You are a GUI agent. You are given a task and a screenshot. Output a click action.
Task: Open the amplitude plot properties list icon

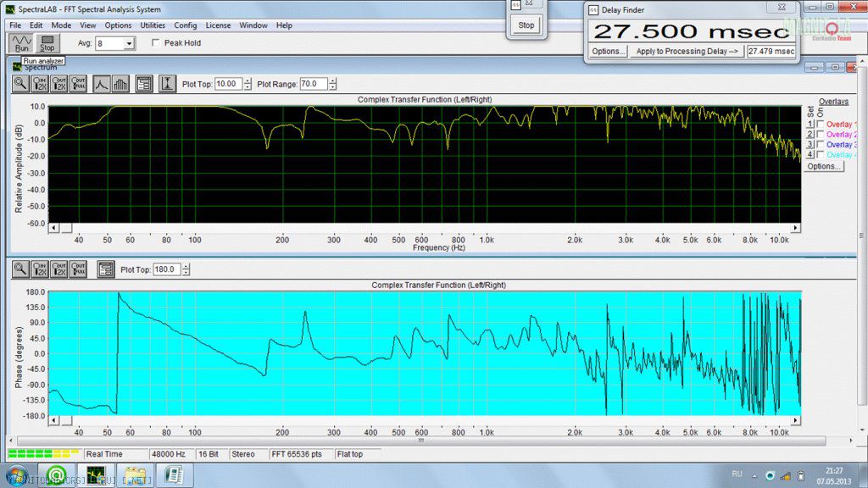click(144, 84)
